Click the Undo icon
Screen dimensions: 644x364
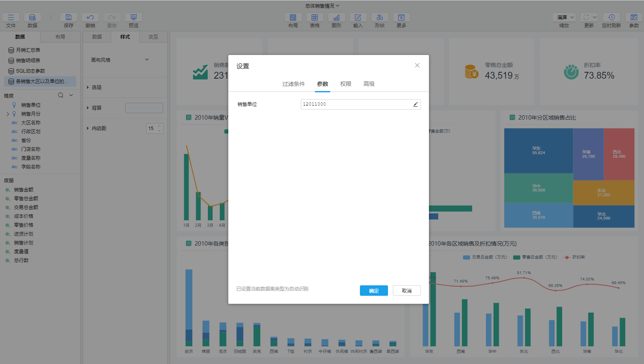click(x=90, y=18)
